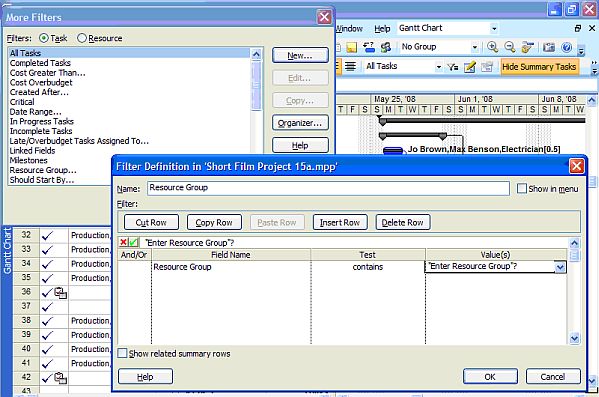Click the Zoom In magnifier icon

pos(492,47)
